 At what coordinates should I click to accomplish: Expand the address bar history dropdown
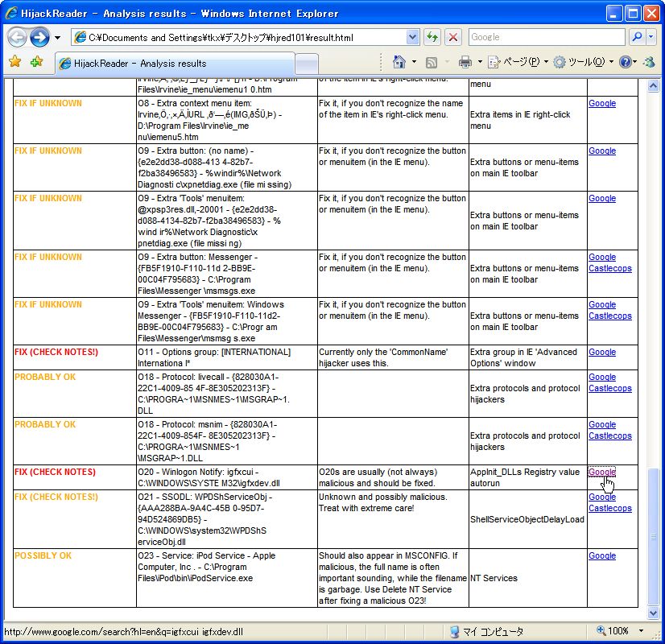[x=412, y=37]
